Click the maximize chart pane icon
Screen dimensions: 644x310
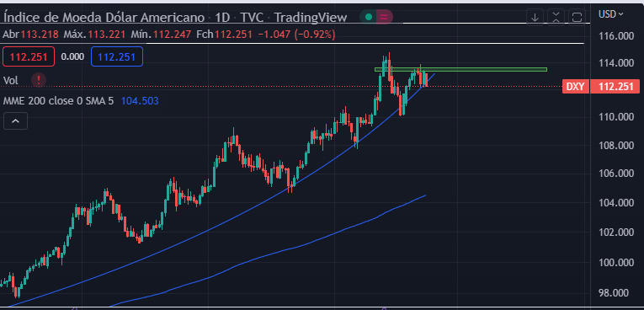(x=577, y=17)
